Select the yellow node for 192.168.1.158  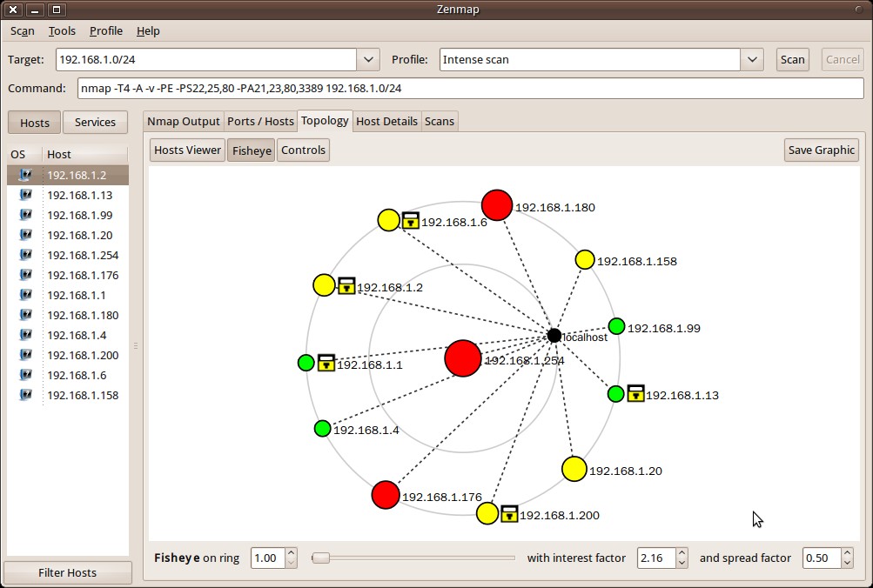[585, 259]
